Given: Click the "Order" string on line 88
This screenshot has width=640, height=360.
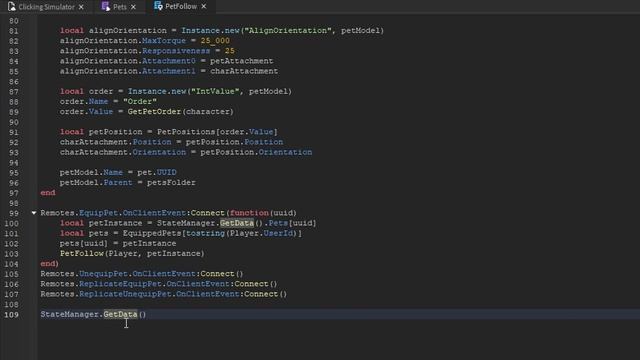Looking at the screenshot, I should pyautogui.click(x=140, y=102).
